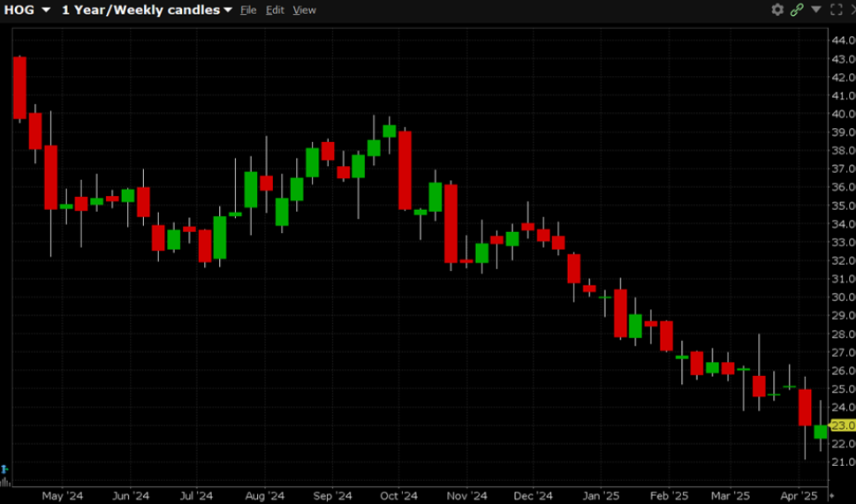Click the Aug '24 date axis label
The height and width of the screenshot is (504, 856).
click(x=265, y=496)
